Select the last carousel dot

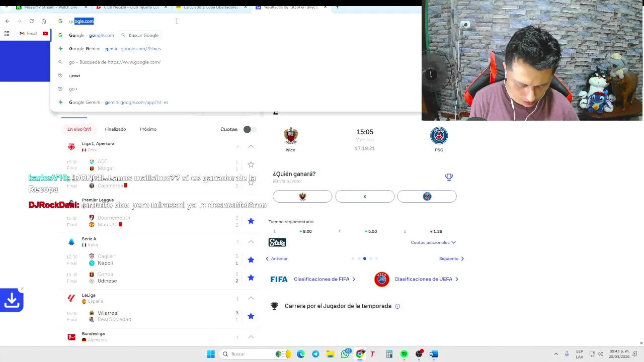click(x=377, y=258)
